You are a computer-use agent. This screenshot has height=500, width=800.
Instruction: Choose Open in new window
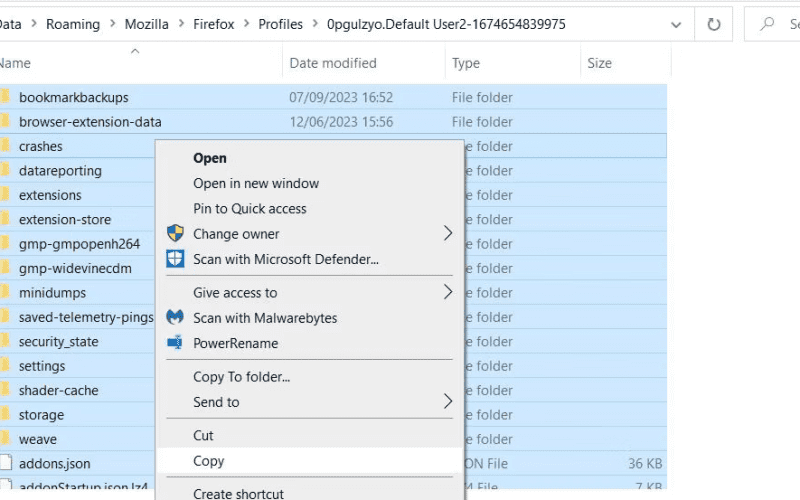[256, 183]
